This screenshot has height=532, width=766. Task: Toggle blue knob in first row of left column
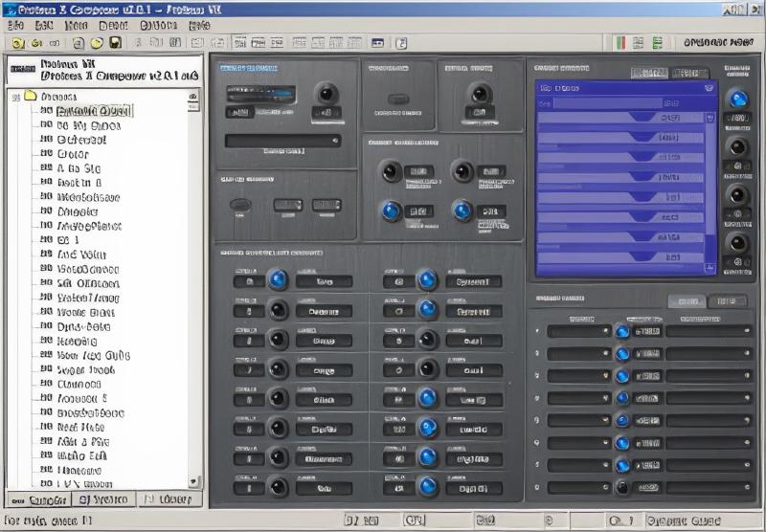[278, 279]
